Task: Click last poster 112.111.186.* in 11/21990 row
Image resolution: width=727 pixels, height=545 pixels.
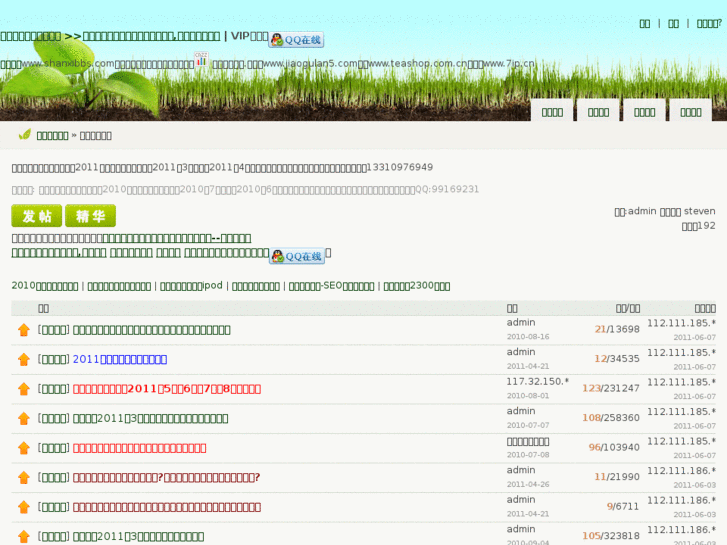Action: click(681, 471)
